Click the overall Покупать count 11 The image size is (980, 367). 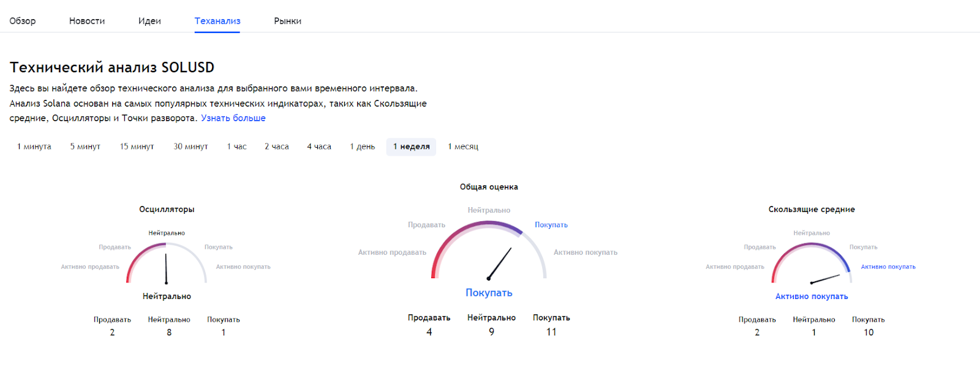(x=551, y=332)
